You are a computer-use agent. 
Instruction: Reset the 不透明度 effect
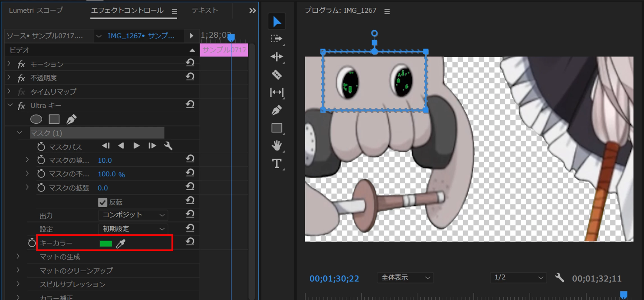(x=190, y=76)
